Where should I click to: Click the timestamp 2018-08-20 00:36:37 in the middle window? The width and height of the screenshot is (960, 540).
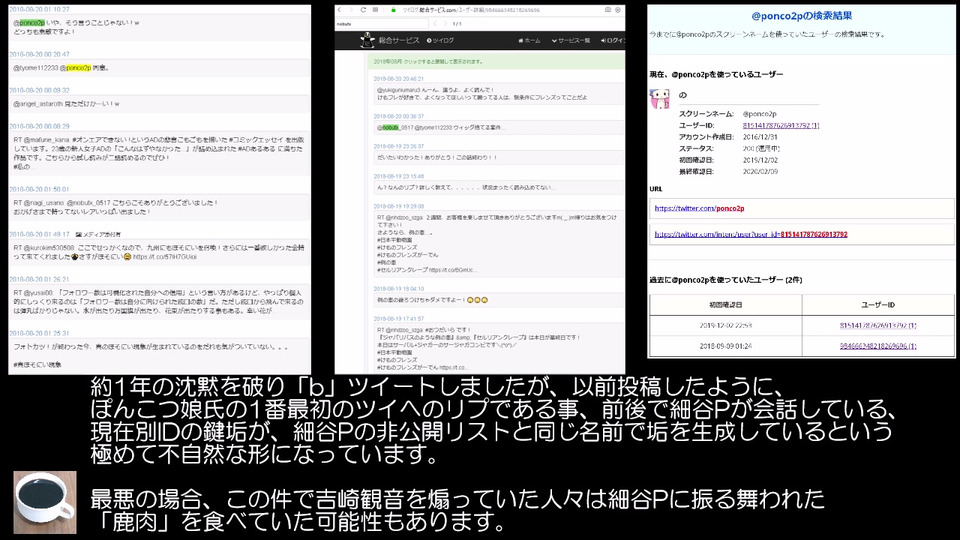(x=399, y=116)
